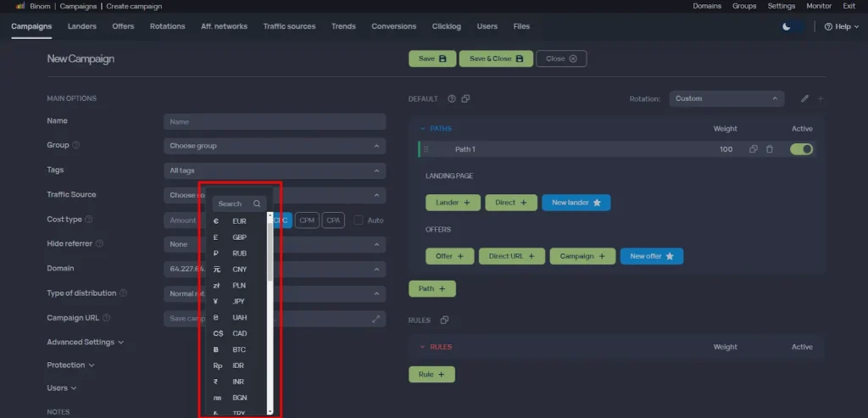Screen dimensions: 868x418
Task: Open the Domain dropdown arrow
Action: tap(376, 270)
